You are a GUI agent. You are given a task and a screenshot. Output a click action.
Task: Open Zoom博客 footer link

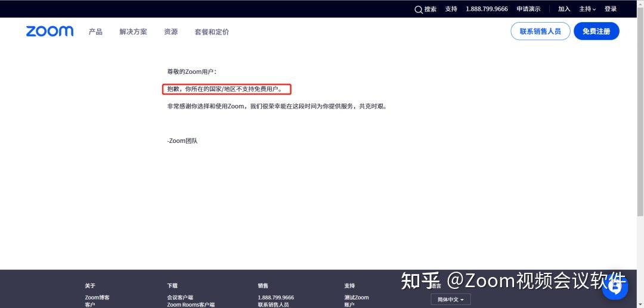point(97,297)
